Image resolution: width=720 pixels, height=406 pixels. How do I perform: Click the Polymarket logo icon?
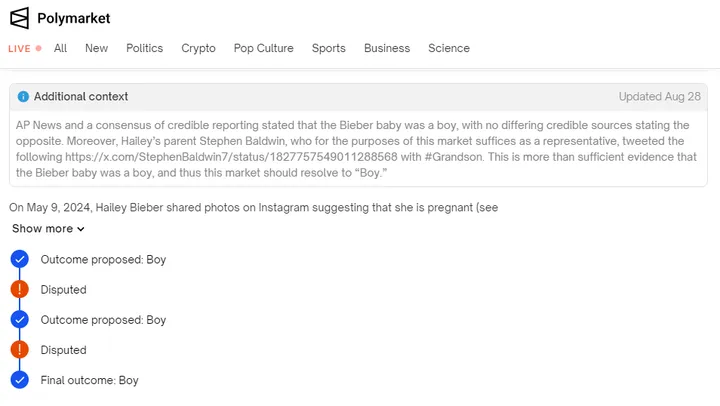pyautogui.click(x=19, y=18)
